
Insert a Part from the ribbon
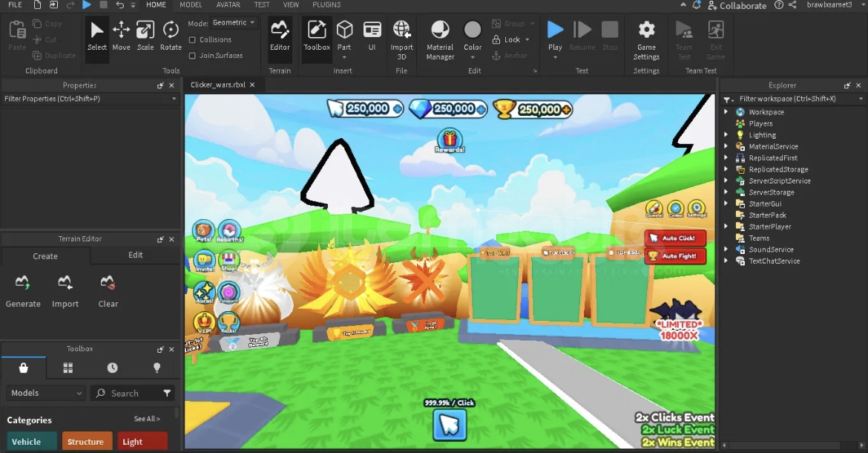click(x=344, y=36)
